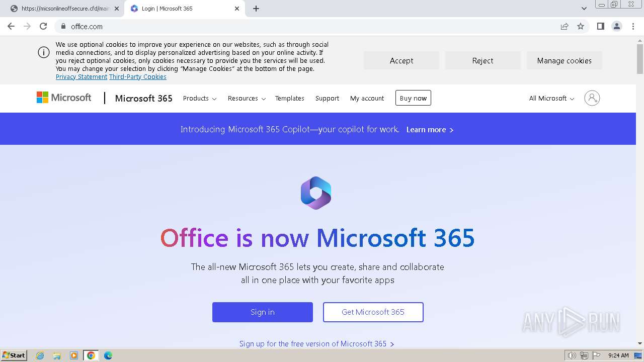Open the Windows Start button
The width and height of the screenshot is (644, 362).
(x=14, y=355)
